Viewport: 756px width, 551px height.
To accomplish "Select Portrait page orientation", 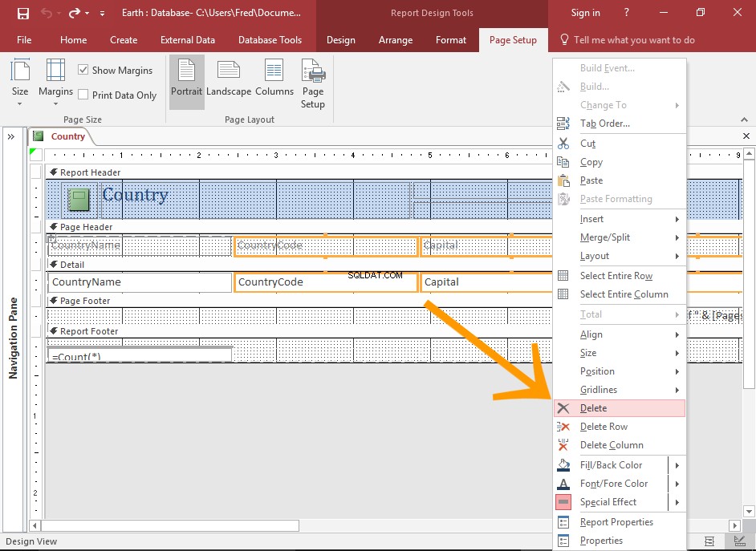I will 186,82.
